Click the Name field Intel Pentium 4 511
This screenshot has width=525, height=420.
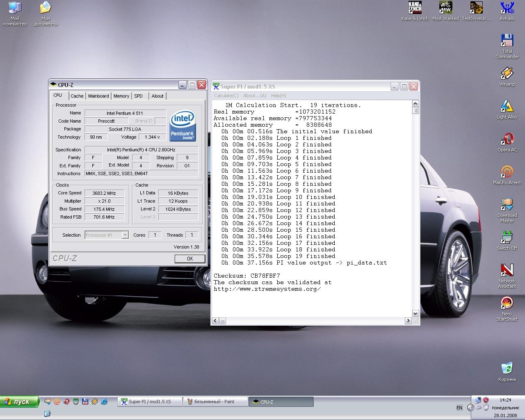click(x=125, y=113)
